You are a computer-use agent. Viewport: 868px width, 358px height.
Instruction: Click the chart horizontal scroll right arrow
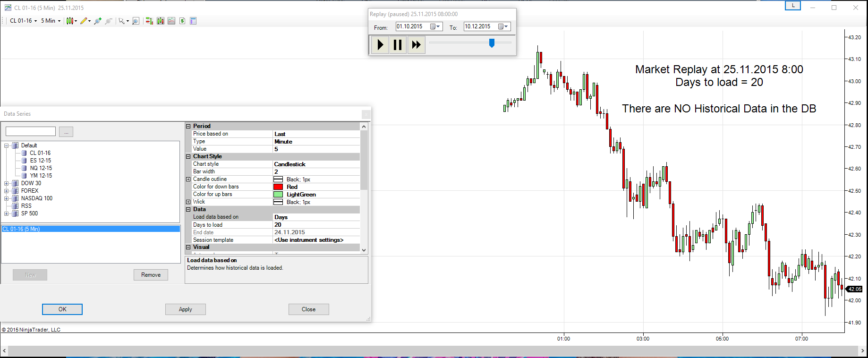coord(862,351)
